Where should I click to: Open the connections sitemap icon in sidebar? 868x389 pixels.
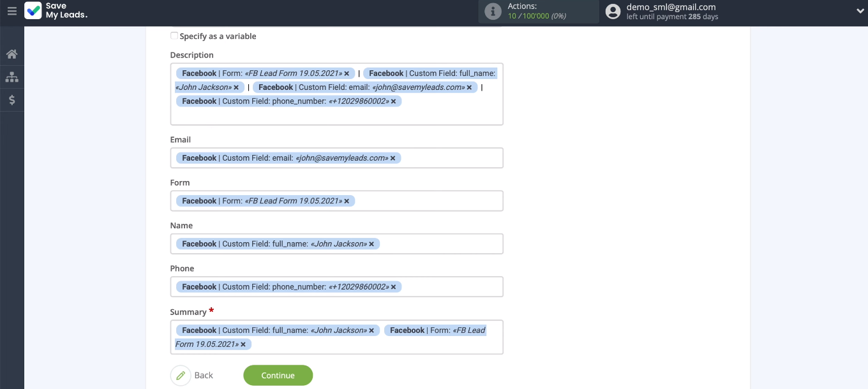[11, 77]
